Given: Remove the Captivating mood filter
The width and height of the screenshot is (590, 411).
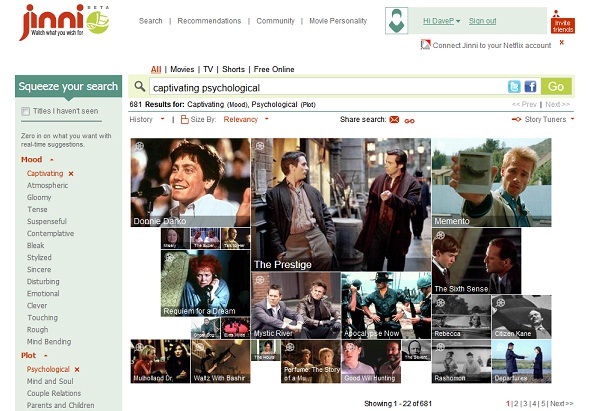Looking at the screenshot, I should pos(71,174).
